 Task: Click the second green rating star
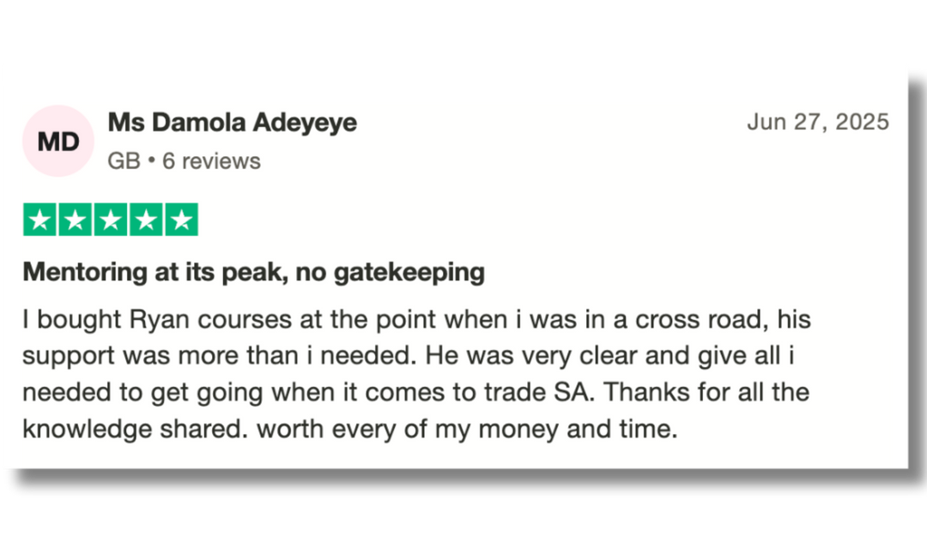tap(75, 220)
